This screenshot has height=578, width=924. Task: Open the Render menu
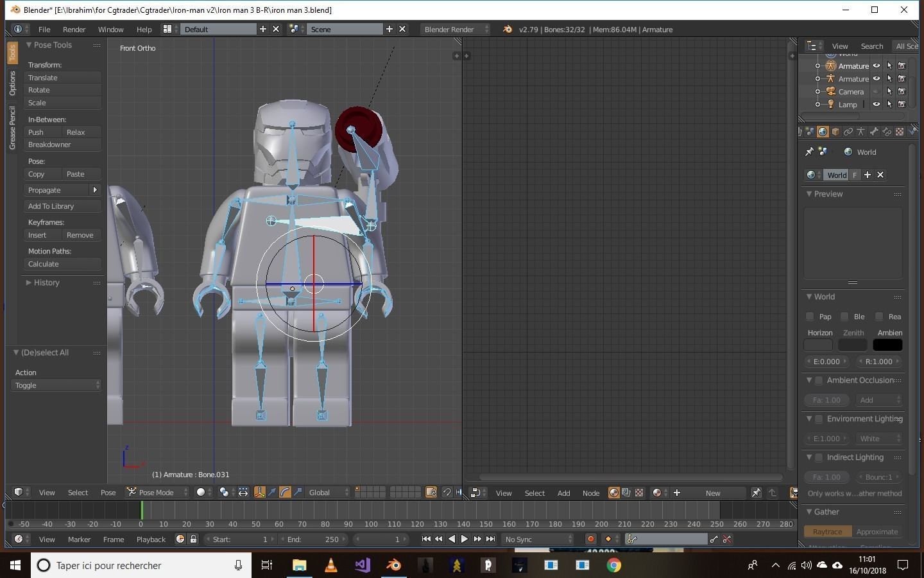pos(74,30)
